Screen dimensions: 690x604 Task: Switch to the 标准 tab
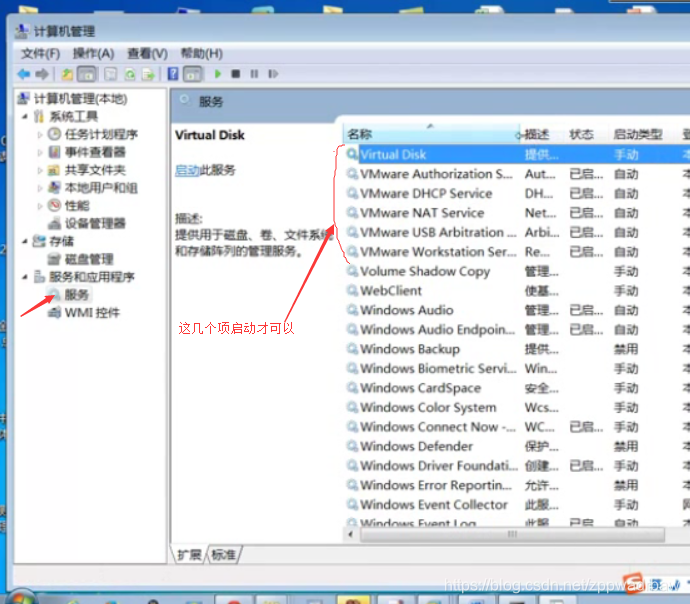(224, 555)
